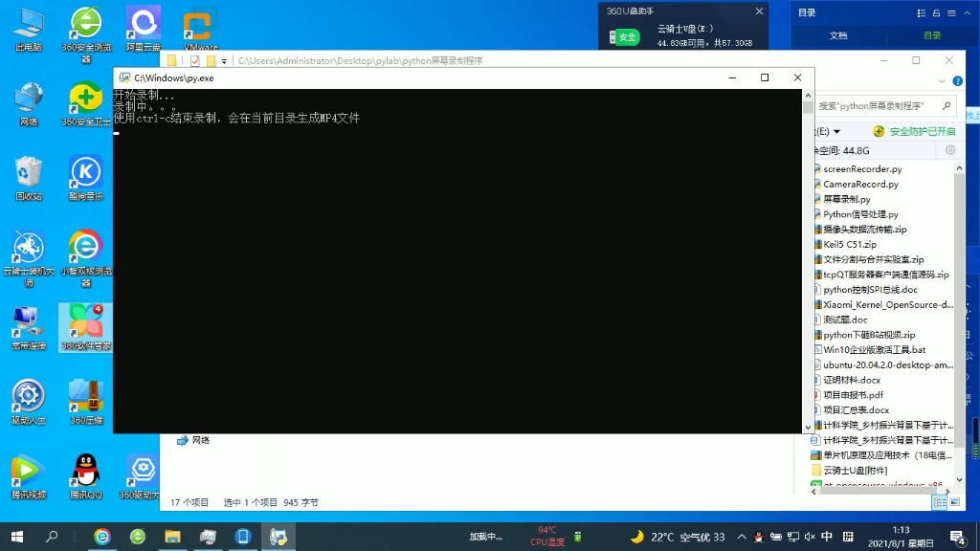Image resolution: width=980 pixels, height=551 pixels.
Task: Open QQ penguin icon in system tray
Action: (759, 537)
